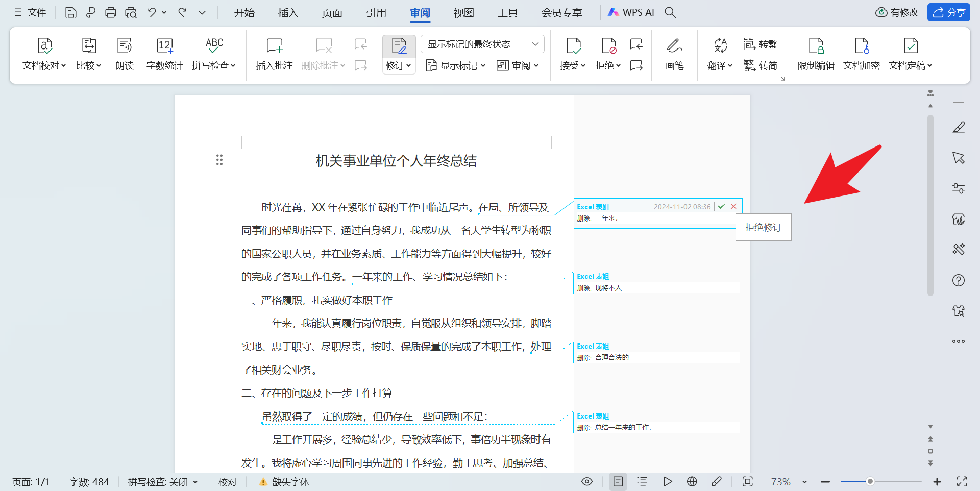The height and width of the screenshot is (491, 980).
Task: Switch to the 视图 ribbon tab
Action: pos(463,12)
